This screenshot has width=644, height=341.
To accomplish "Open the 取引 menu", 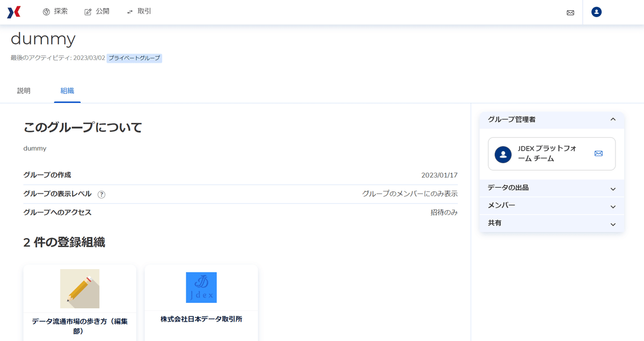I will 139,12.
